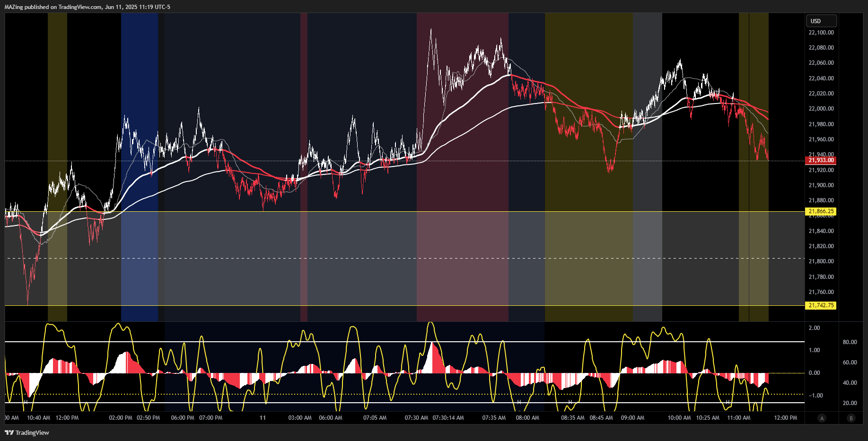
Task: Click the 21,820.00 price axis label
Action: (x=821, y=246)
